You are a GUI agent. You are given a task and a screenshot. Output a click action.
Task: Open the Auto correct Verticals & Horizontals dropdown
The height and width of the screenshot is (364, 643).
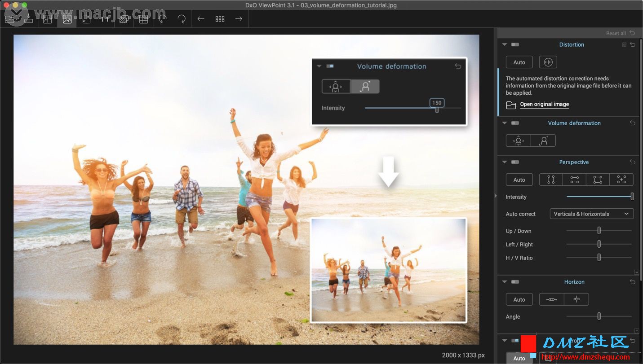592,214
